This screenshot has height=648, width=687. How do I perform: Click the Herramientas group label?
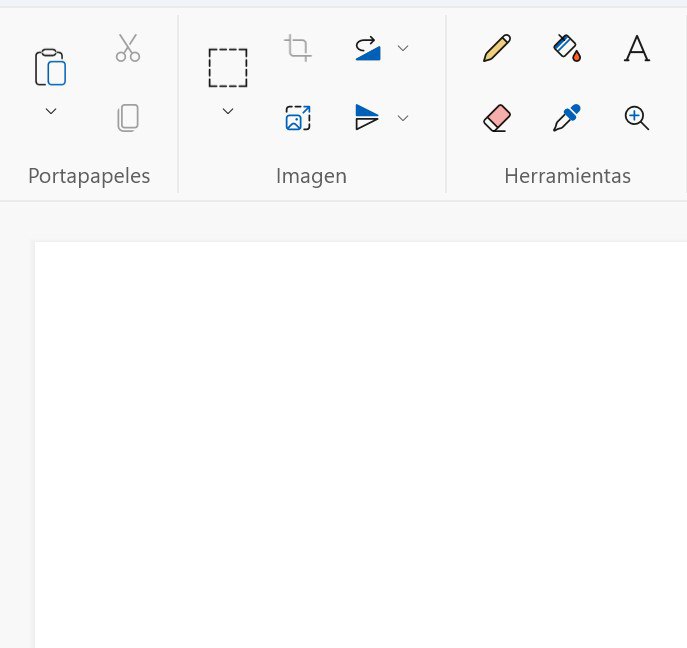click(x=567, y=176)
